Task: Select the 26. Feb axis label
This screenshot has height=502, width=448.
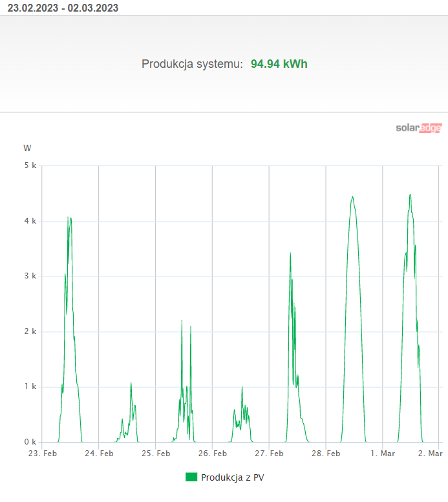Action: click(x=213, y=454)
